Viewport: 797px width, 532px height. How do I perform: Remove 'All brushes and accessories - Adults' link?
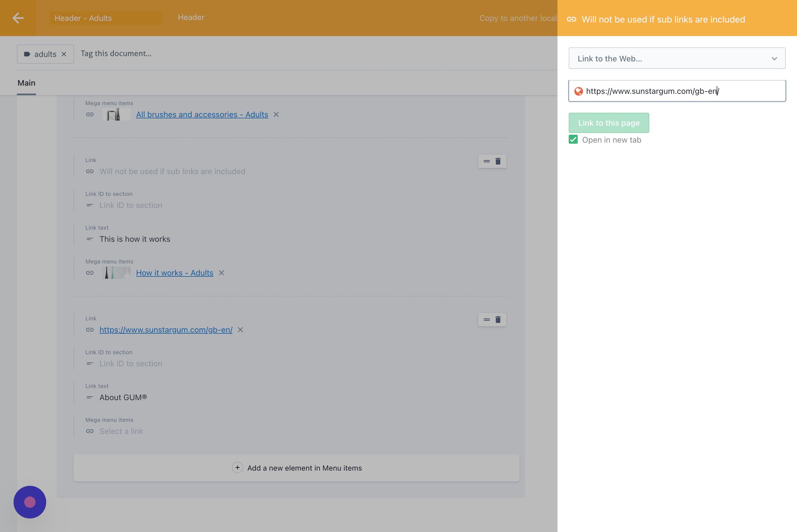(276, 115)
